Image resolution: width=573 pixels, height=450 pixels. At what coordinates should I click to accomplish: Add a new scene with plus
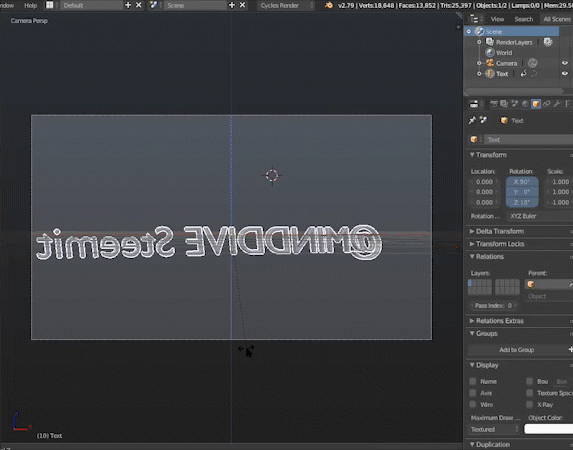pyautogui.click(x=232, y=5)
